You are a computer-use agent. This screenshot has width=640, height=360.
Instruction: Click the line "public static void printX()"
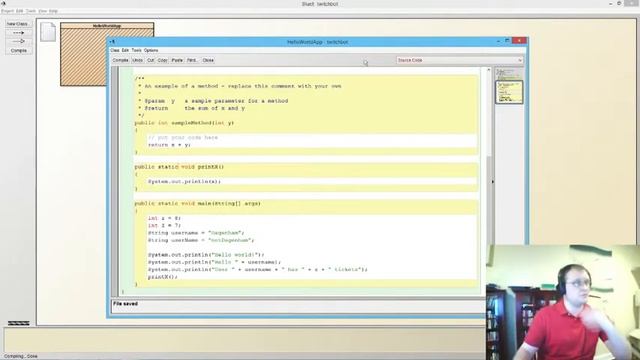179,167
